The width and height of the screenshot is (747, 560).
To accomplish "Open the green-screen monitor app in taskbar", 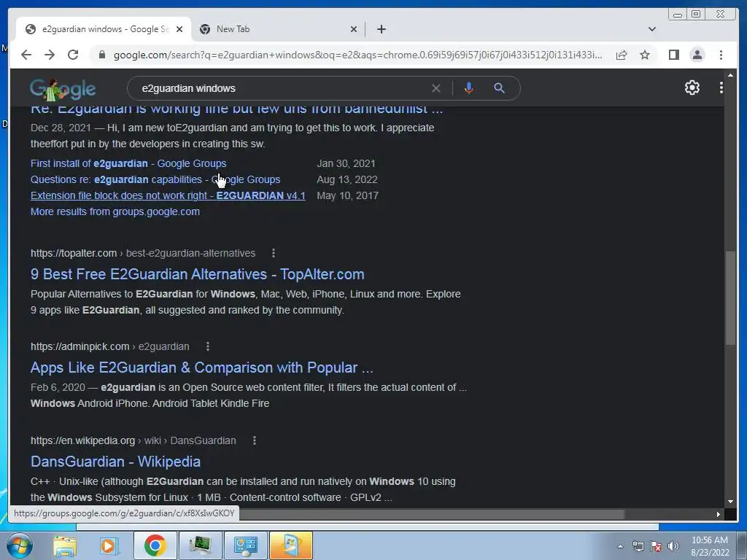I will pos(200,545).
